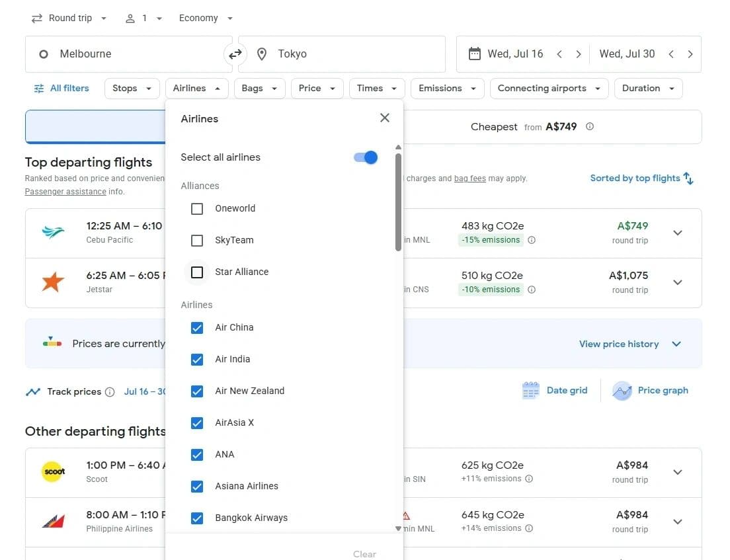Toggle Select all airlines switch

click(366, 157)
